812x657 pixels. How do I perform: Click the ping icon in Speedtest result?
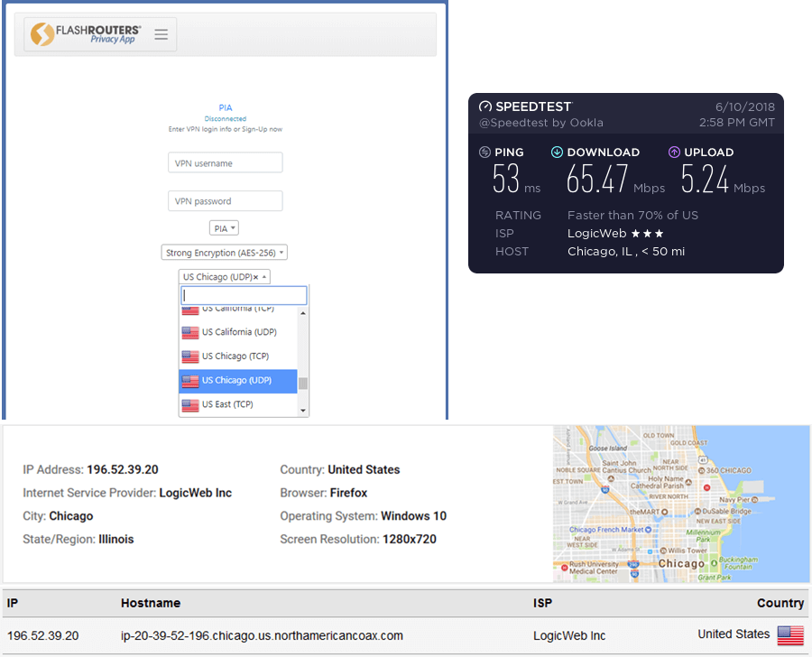[x=484, y=152]
